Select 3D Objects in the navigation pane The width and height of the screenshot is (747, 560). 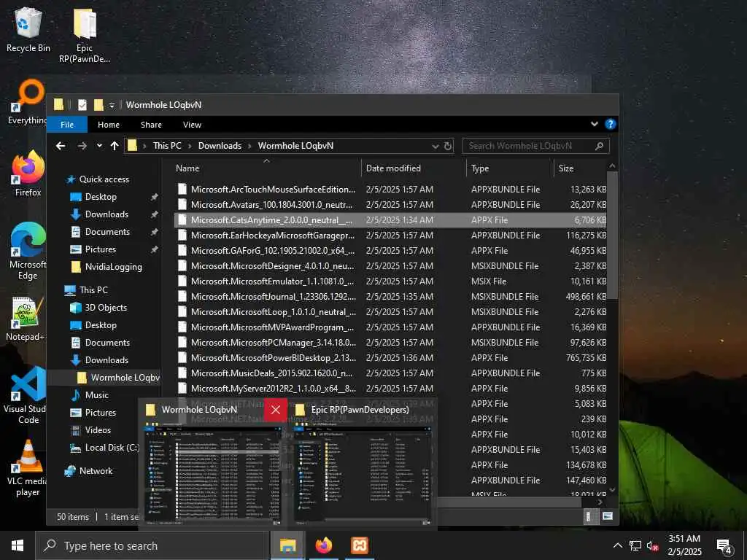106,308
